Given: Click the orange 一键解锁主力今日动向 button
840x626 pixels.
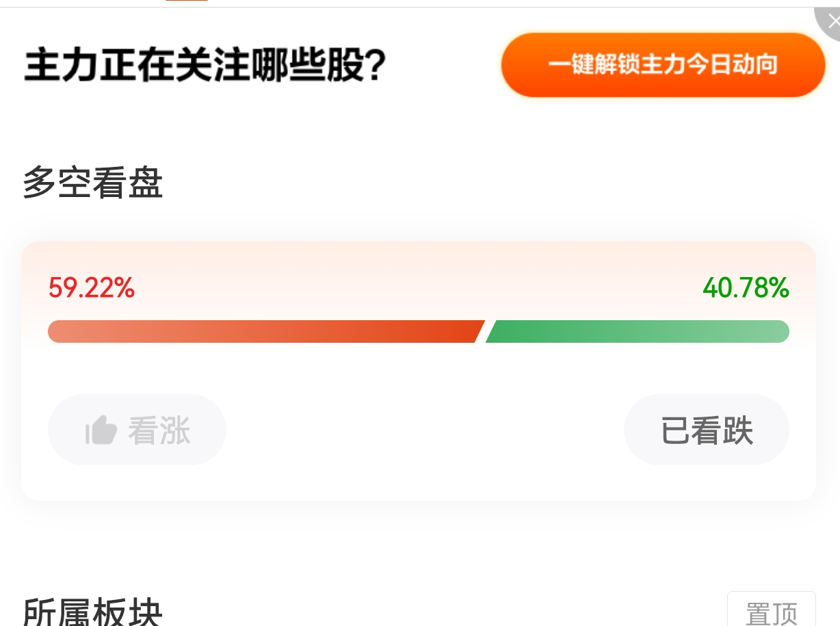Looking at the screenshot, I should pos(663,65).
